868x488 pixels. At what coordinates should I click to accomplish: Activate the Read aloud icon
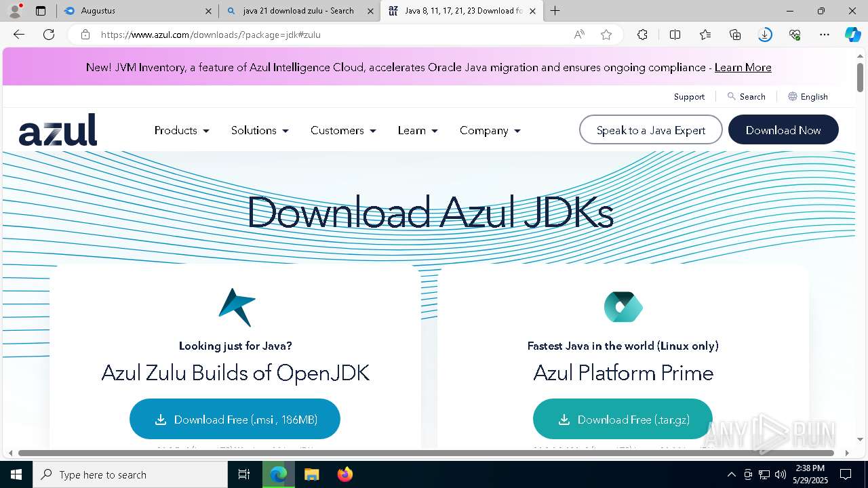click(579, 35)
